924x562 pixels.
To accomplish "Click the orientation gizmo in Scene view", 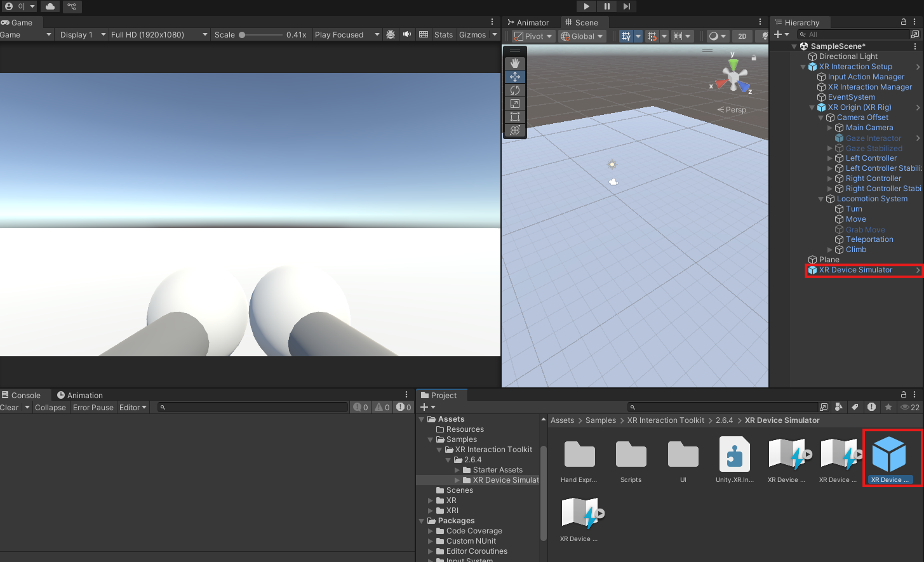I will tap(733, 77).
